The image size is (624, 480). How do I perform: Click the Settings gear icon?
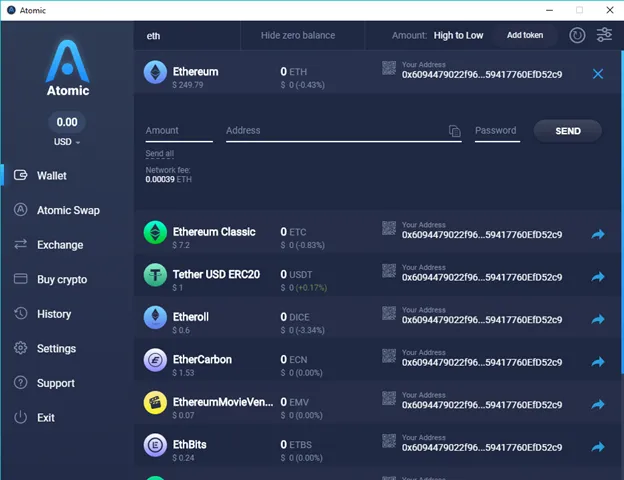(21, 348)
